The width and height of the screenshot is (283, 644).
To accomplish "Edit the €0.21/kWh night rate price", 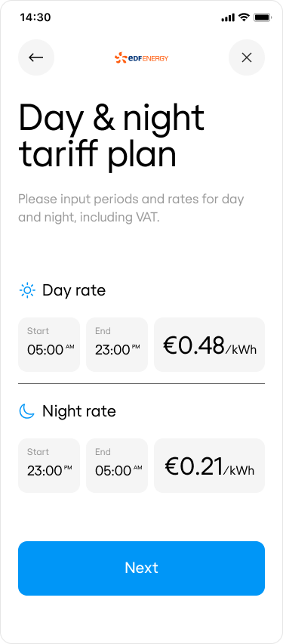I will 209,466.
